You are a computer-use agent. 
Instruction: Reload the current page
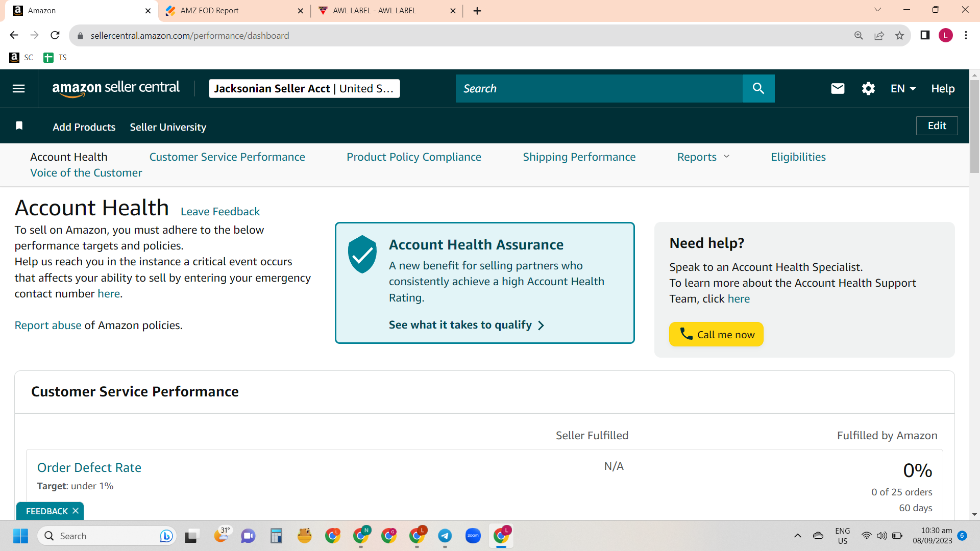tap(55, 35)
